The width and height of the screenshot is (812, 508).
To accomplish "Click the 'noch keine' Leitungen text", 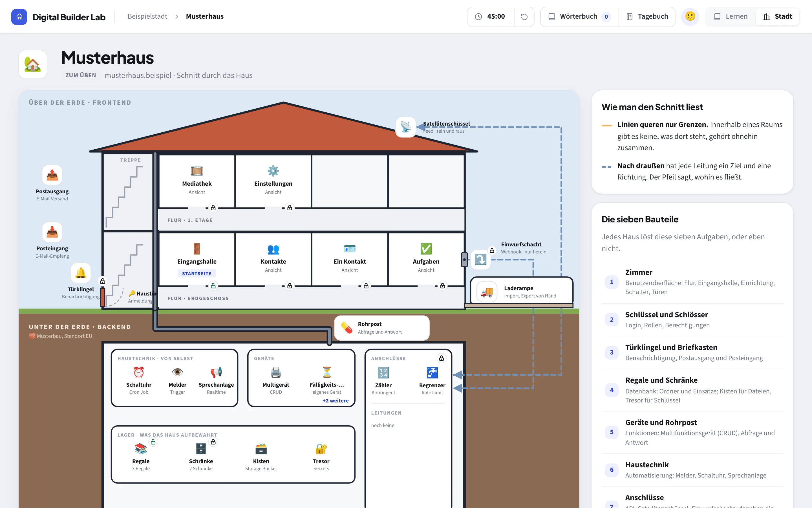I will tap(383, 425).
